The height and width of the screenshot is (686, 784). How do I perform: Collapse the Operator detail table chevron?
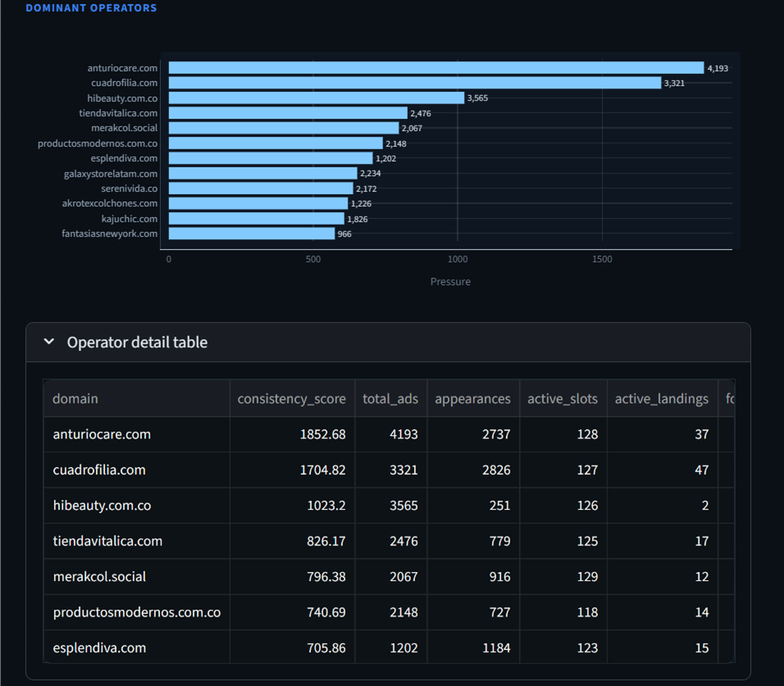(x=49, y=342)
